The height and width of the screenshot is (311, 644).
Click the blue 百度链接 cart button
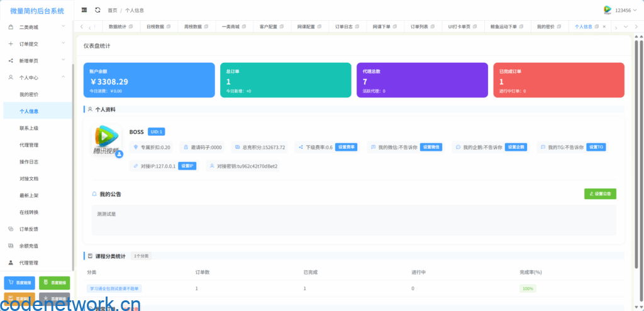19,283
